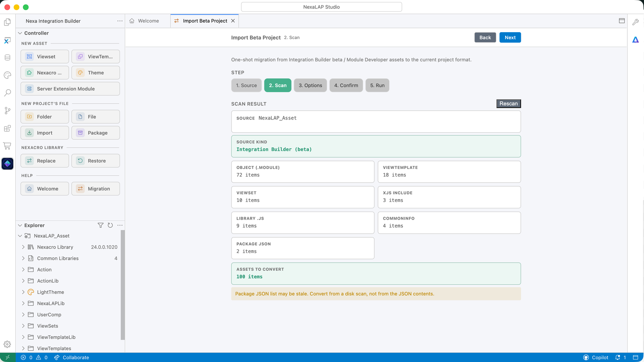Screen dimensions: 644x362
Task: Click the Explorer panel scrollbar
Action: tap(123, 285)
